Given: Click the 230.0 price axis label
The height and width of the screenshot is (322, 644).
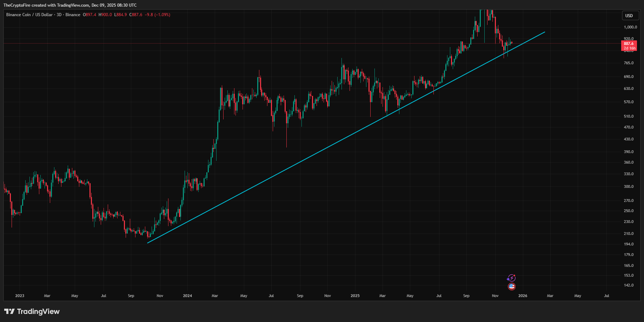Looking at the screenshot, I should click(629, 222).
